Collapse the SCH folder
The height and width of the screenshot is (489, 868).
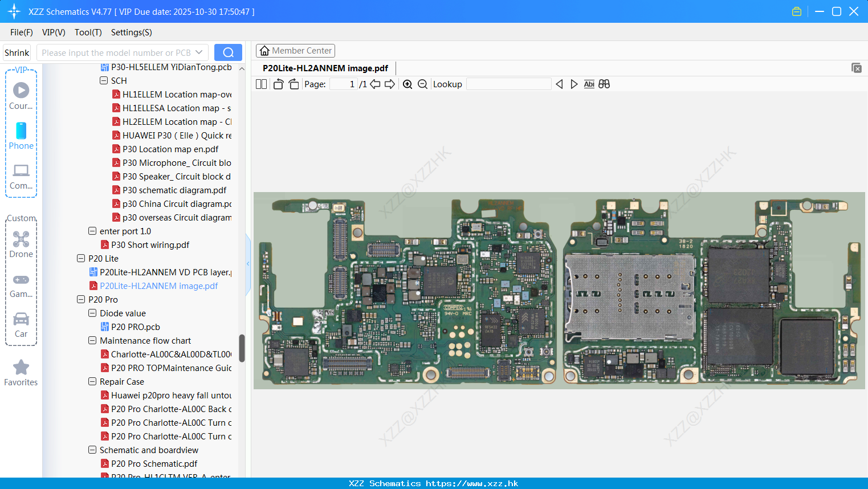pyautogui.click(x=104, y=80)
